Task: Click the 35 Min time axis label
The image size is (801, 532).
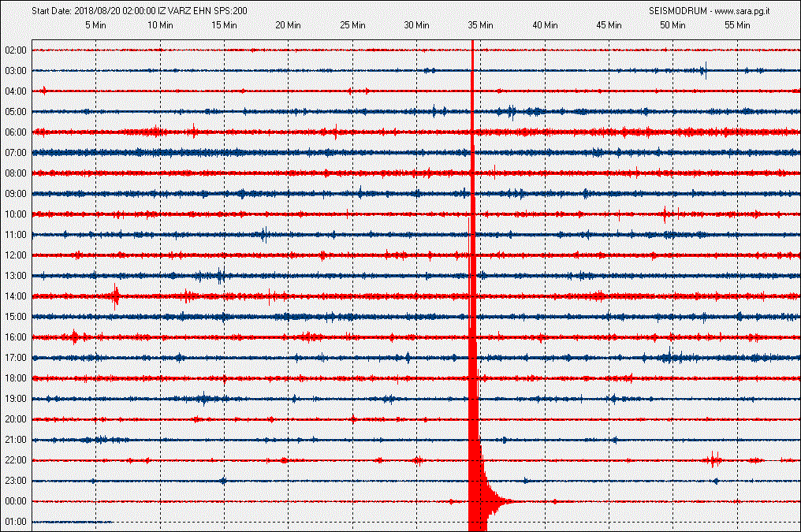Action: [x=480, y=25]
